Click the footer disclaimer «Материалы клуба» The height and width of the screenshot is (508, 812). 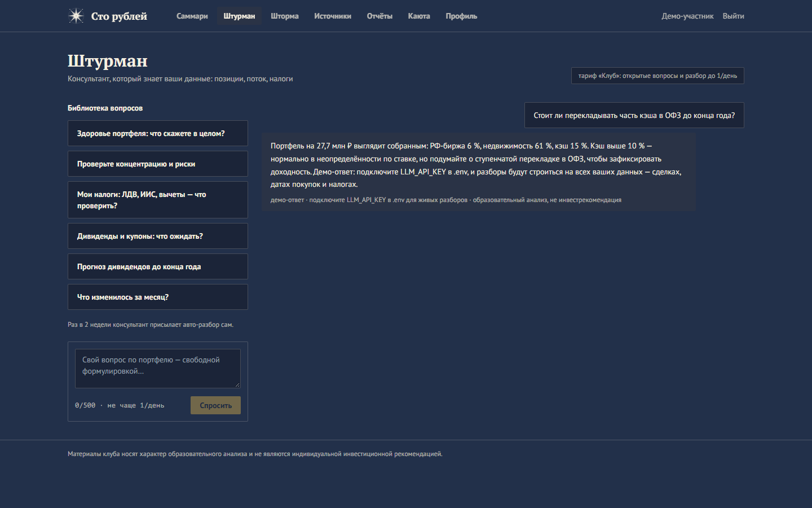pyautogui.click(x=255, y=454)
